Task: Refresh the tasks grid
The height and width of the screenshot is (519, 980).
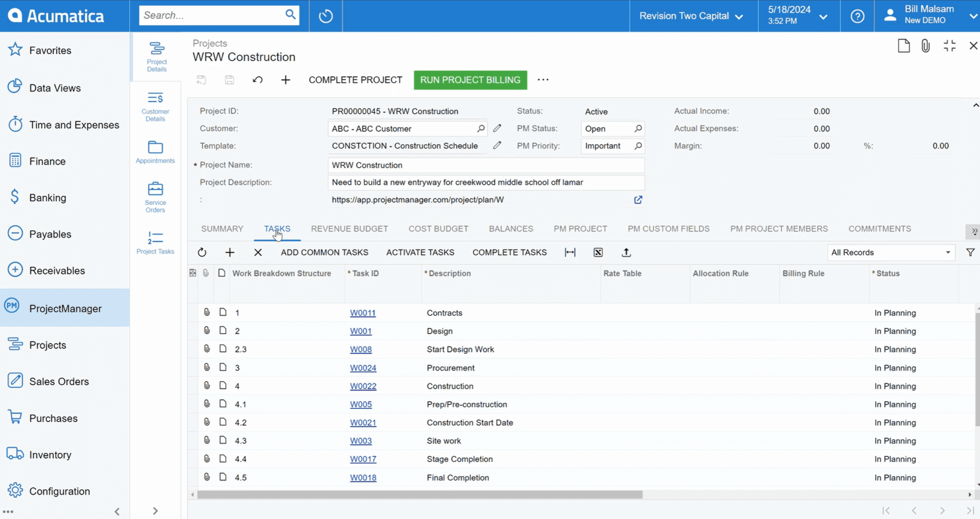Action: (201, 252)
